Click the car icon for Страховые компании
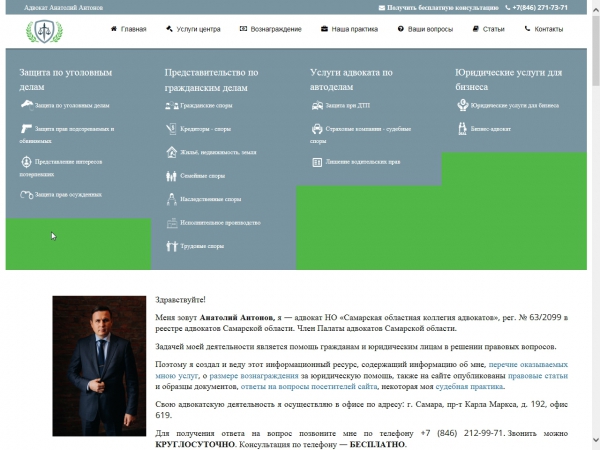The width and height of the screenshot is (600, 450). click(317, 129)
